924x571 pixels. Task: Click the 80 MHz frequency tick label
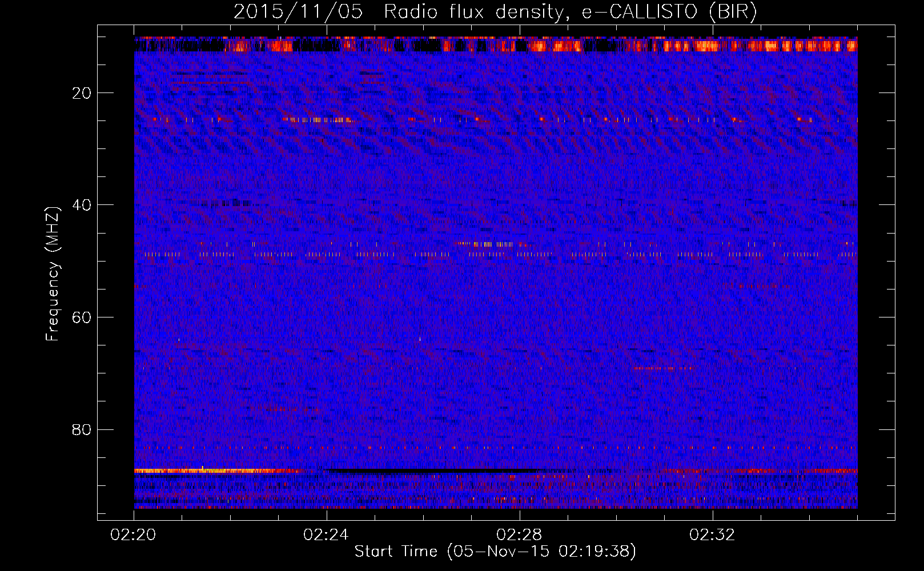click(x=82, y=429)
